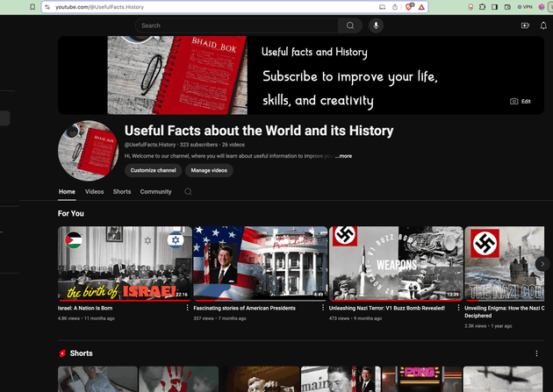Image resolution: width=553 pixels, height=392 pixels.
Task: Open the American Presidents video thumbnail
Action: pyautogui.click(x=261, y=263)
